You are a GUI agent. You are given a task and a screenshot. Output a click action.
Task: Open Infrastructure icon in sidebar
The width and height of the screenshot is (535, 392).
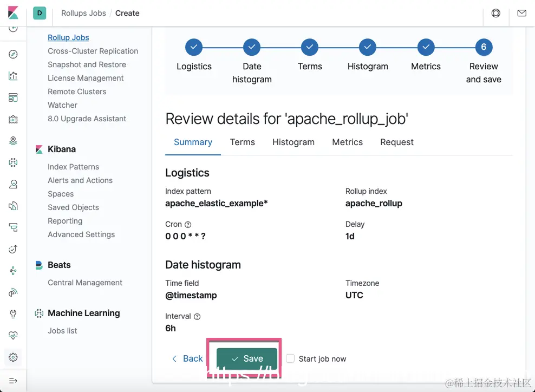pos(13,184)
